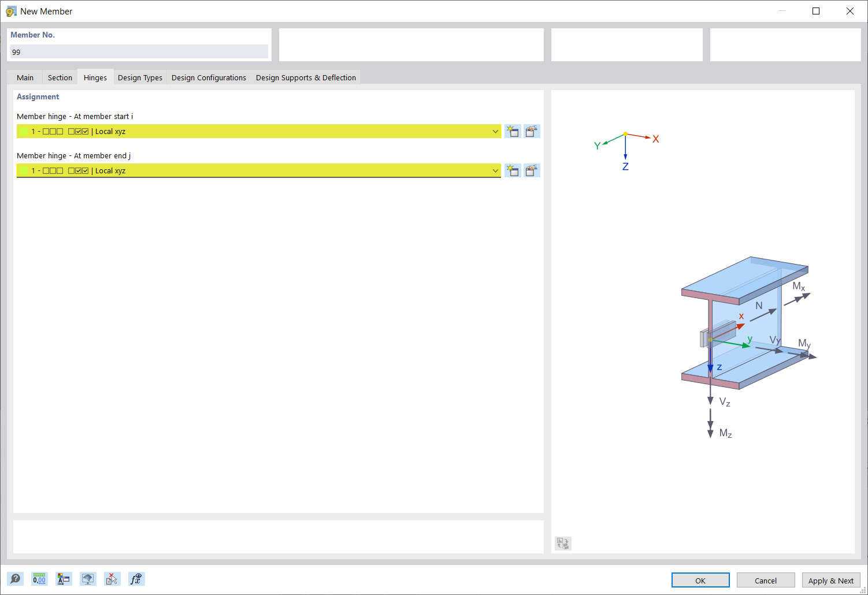This screenshot has width=868, height=595.
Task: Click 'Member hinge - At member start i' label
Action: click(x=75, y=116)
